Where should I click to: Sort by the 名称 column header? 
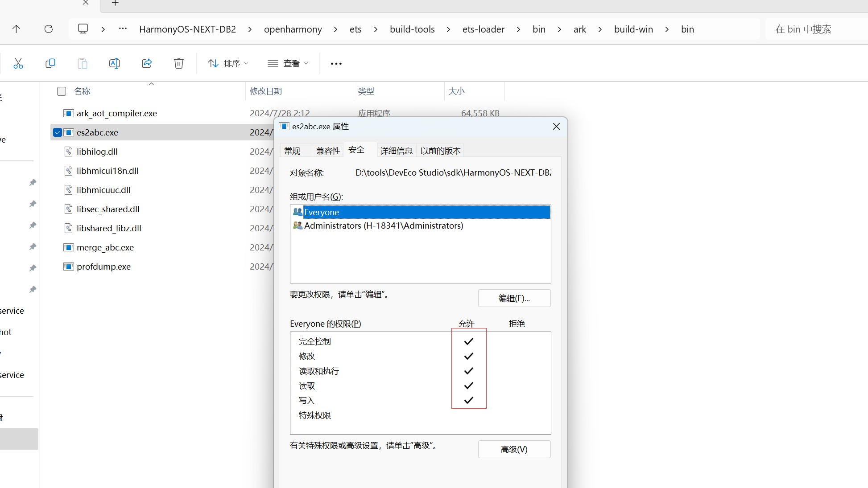click(82, 91)
